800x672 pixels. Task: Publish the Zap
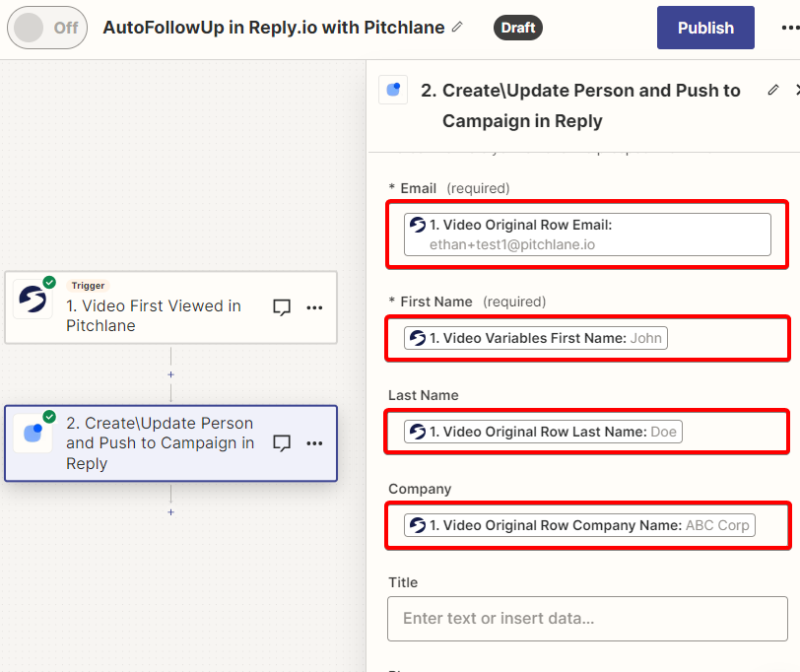coord(705,28)
